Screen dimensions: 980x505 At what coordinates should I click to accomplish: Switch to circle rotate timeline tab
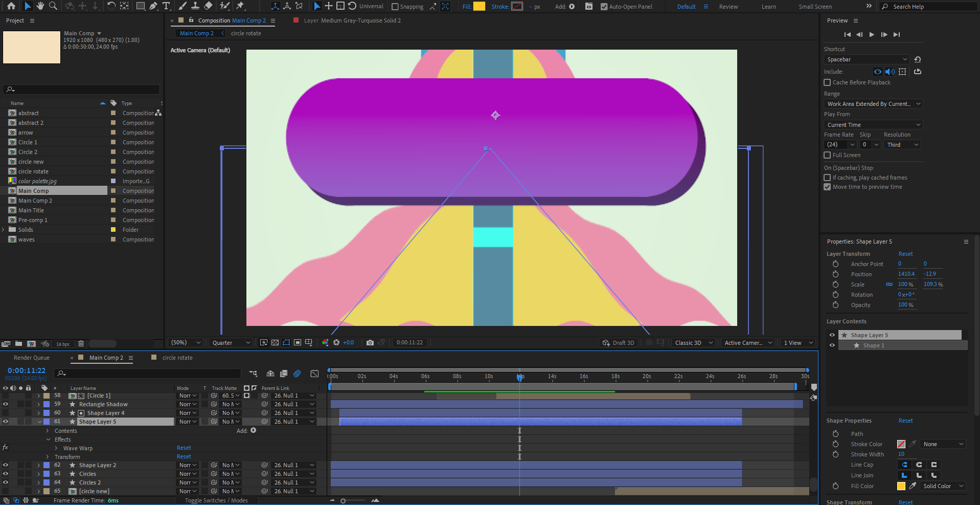(x=177, y=358)
